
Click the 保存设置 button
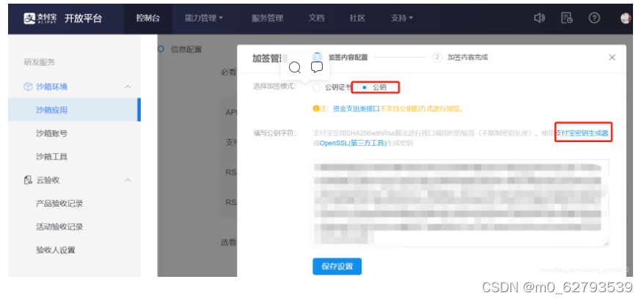click(x=337, y=267)
